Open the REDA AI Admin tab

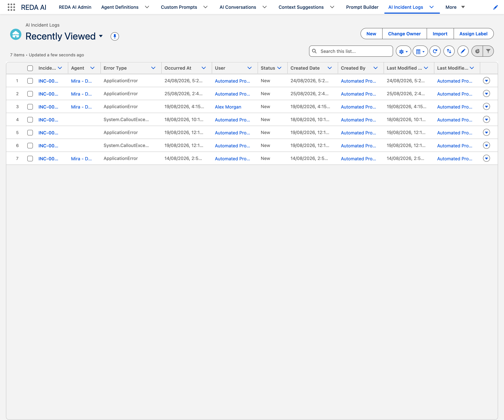pos(75,7)
